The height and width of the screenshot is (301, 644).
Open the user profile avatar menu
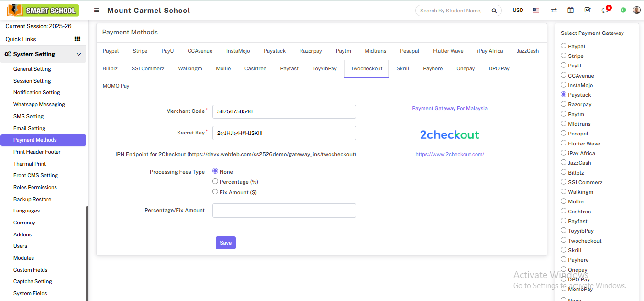click(636, 10)
